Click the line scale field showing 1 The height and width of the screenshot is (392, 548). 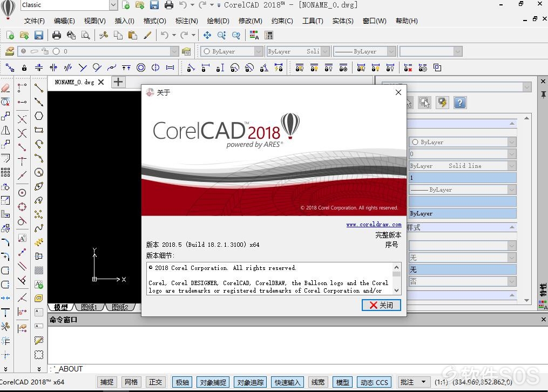(x=462, y=178)
